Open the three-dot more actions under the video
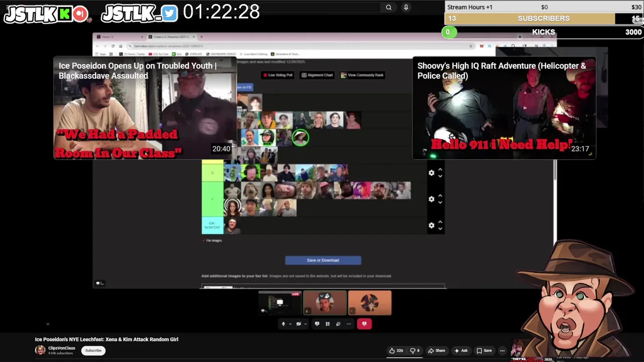The height and width of the screenshot is (362, 644). (x=502, y=350)
